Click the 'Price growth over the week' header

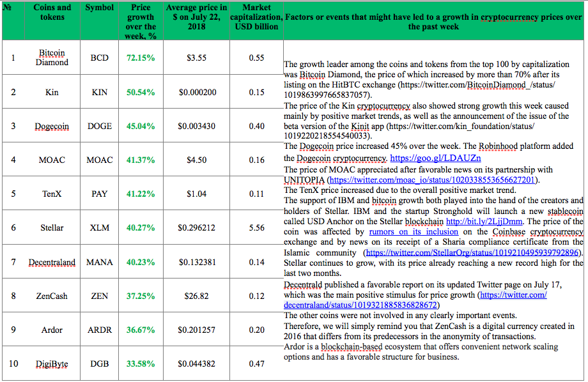tap(141, 20)
